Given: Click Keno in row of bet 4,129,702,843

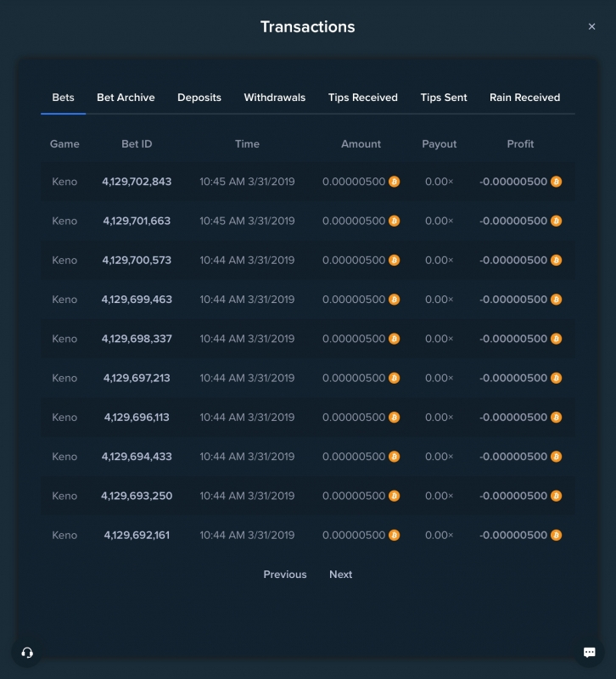Looking at the screenshot, I should click(64, 182).
